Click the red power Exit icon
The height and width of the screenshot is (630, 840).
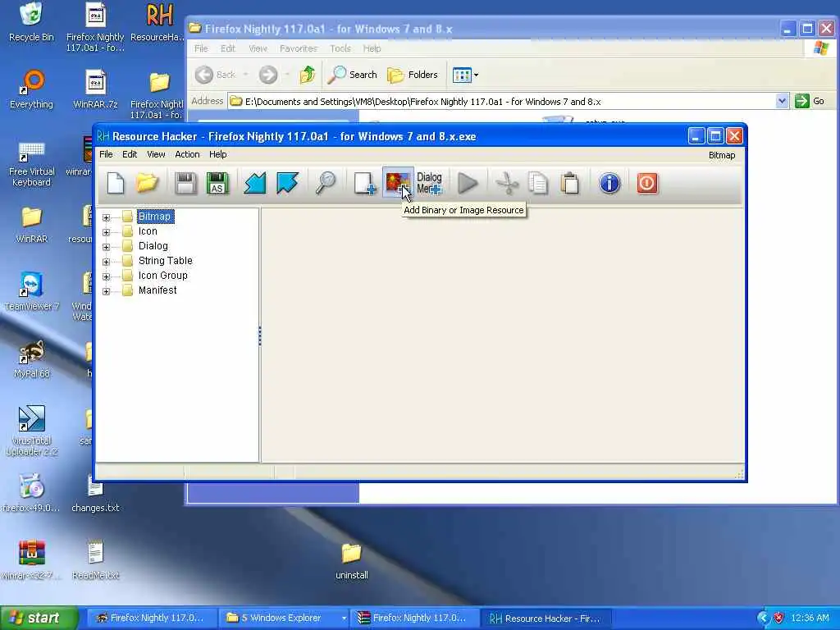click(647, 183)
